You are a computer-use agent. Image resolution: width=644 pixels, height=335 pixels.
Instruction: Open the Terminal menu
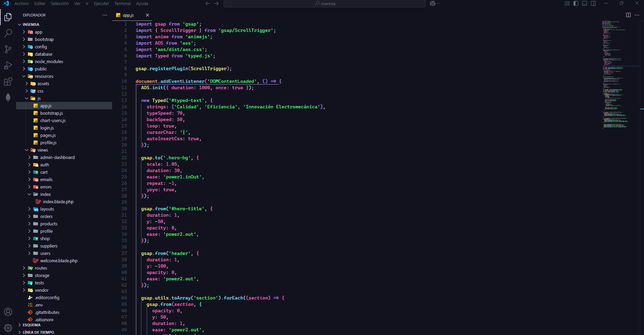point(123,3)
